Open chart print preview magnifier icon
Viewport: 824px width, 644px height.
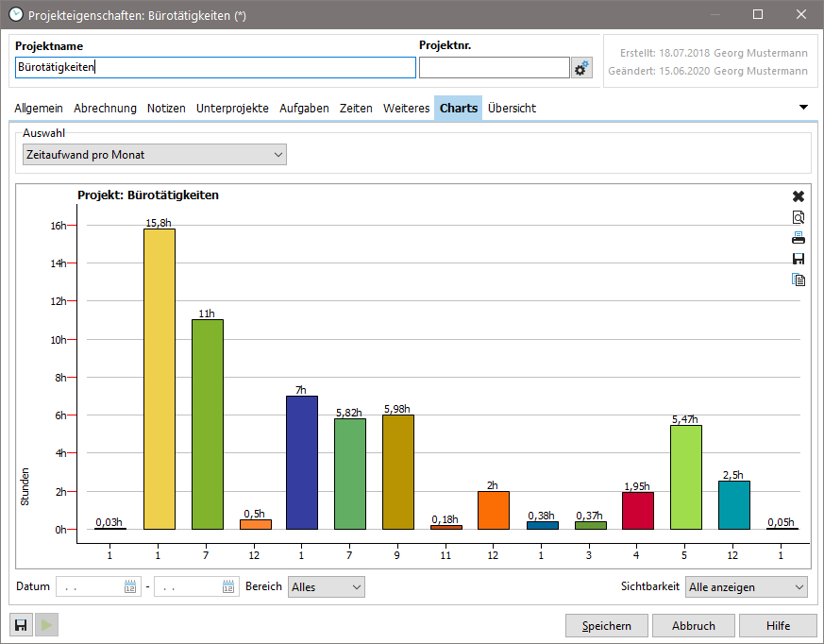798,217
